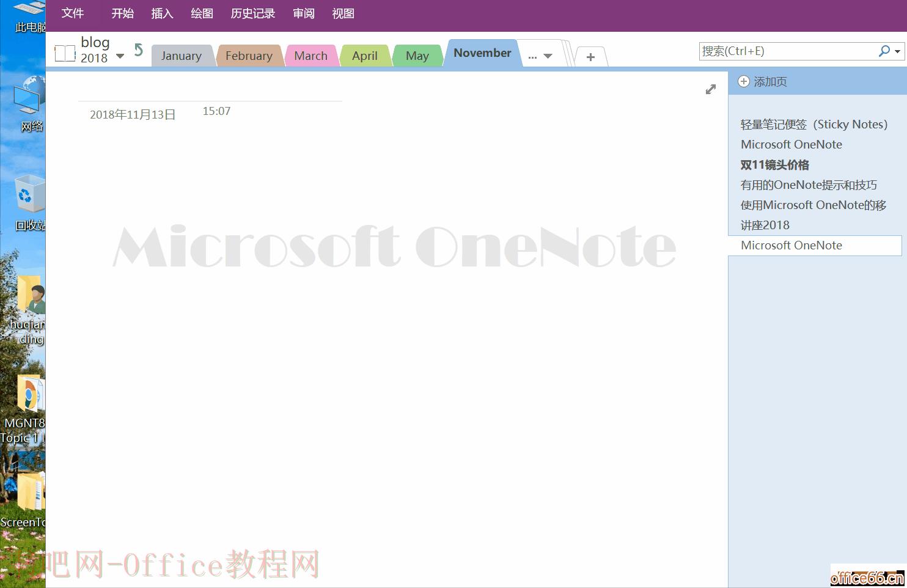Screen dimensions: 907x588
Task: Expand the page to full view
Action: [x=710, y=89]
